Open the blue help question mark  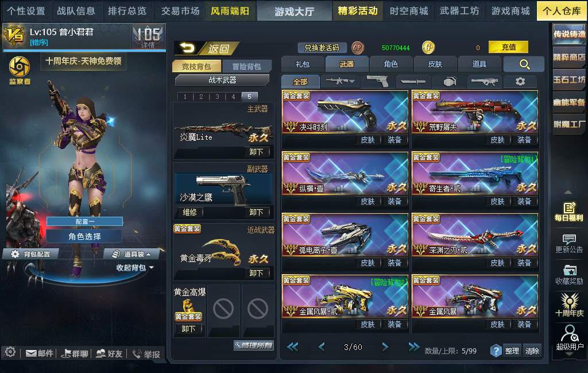click(x=496, y=351)
